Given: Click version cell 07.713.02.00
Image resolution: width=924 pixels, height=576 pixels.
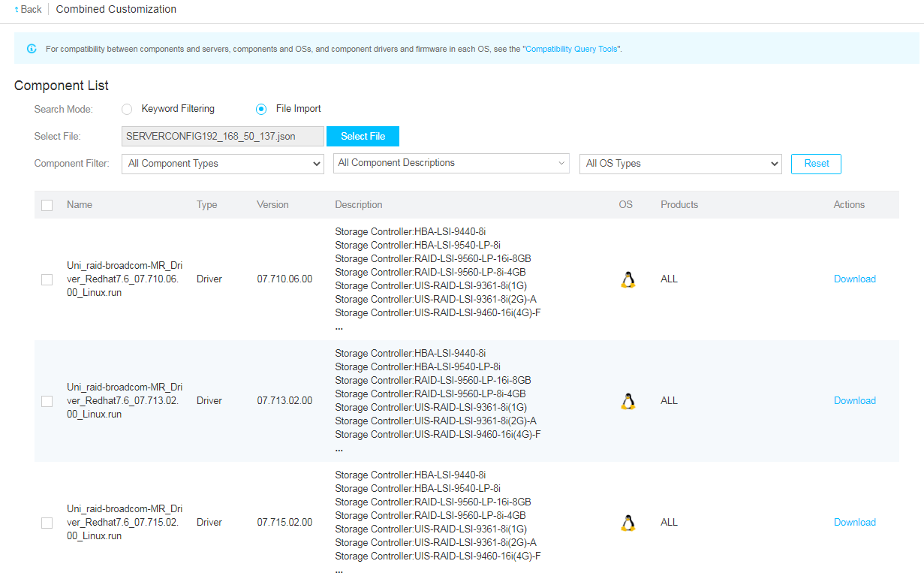Looking at the screenshot, I should 284,401.
